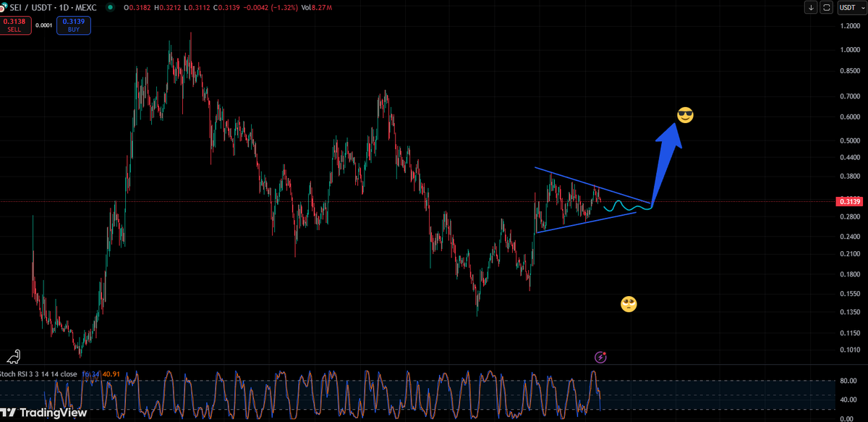Click the red current price label 0.3139
Image resolution: width=868 pixels, height=422 pixels.
pyautogui.click(x=848, y=201)
